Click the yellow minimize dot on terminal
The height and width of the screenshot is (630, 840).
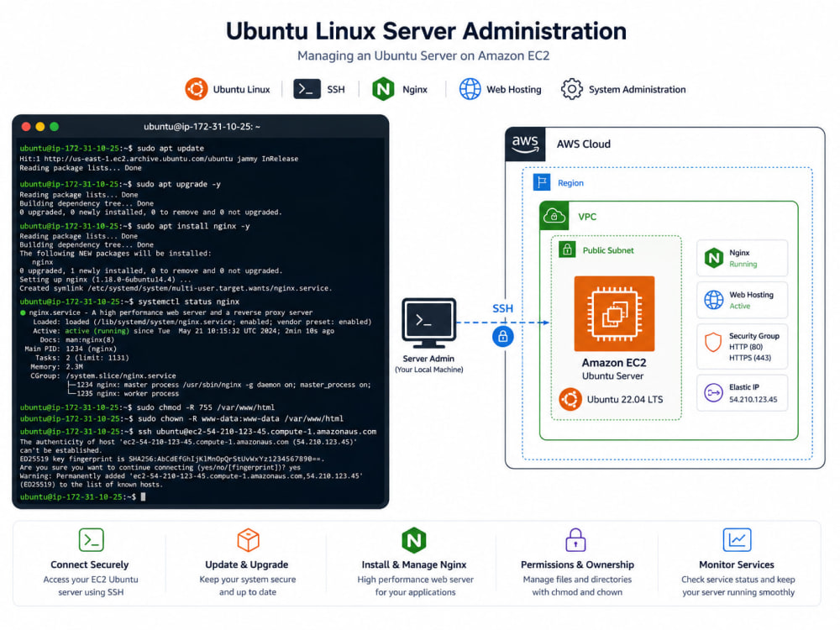click(x=40, y=127)
